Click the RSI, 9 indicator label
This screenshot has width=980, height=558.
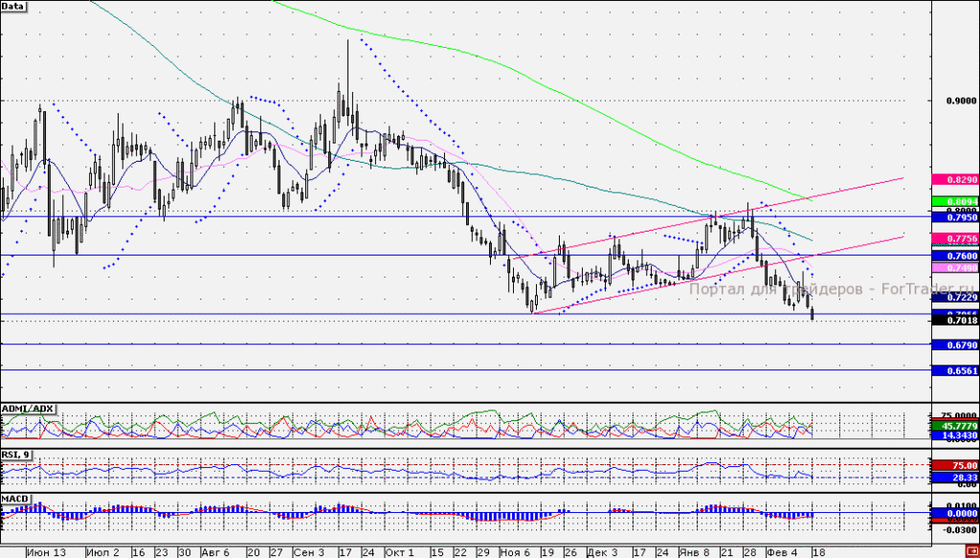point(15,455)
